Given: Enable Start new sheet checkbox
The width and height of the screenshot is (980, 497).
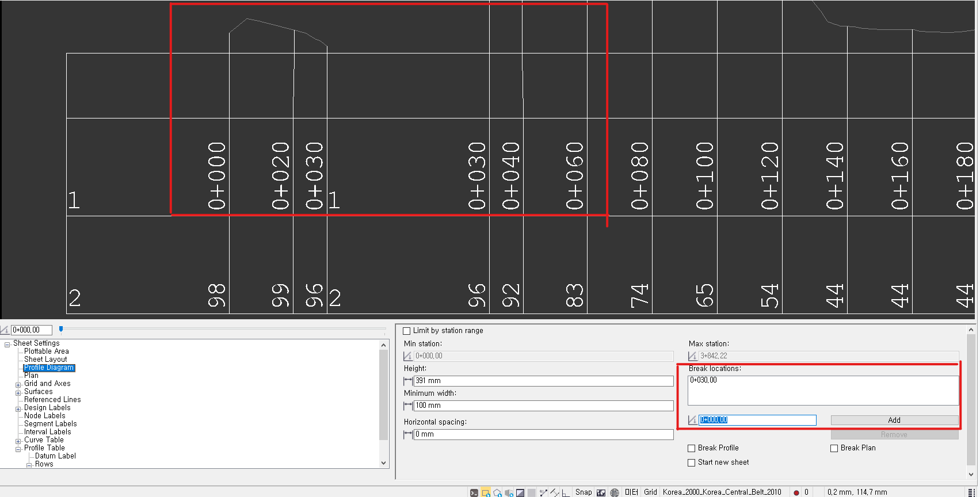Looking at the screenshot, I should click(692, 462).
